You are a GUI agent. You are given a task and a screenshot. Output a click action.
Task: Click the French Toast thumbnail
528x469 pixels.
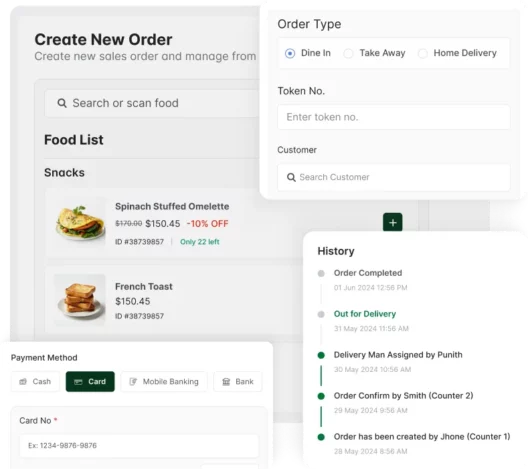80,300
